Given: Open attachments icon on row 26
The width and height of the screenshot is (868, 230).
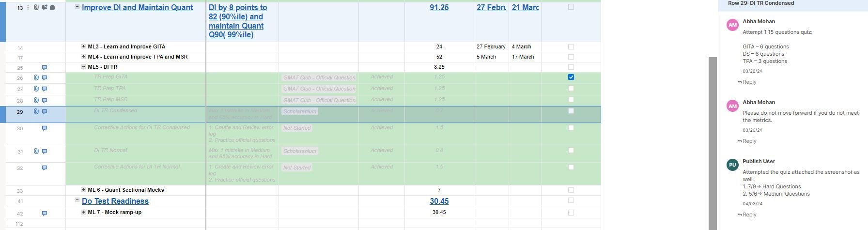Looking at the screenshot, I should pos(36,77).
